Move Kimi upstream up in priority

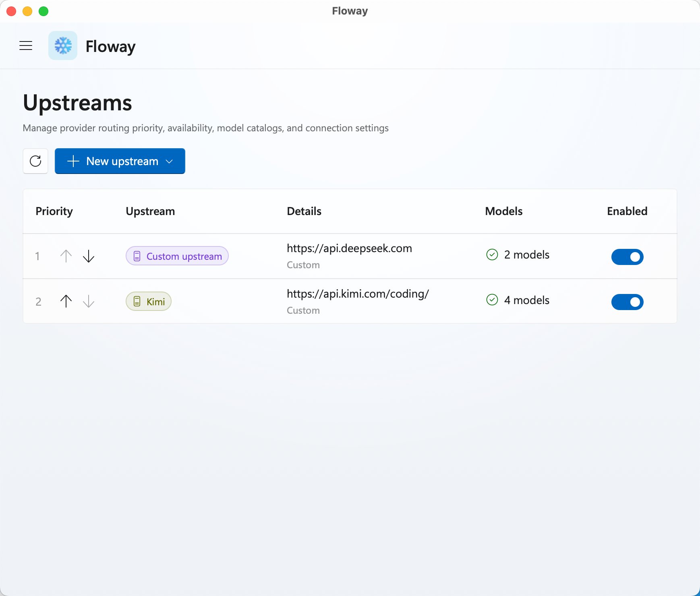coord(66,301)
